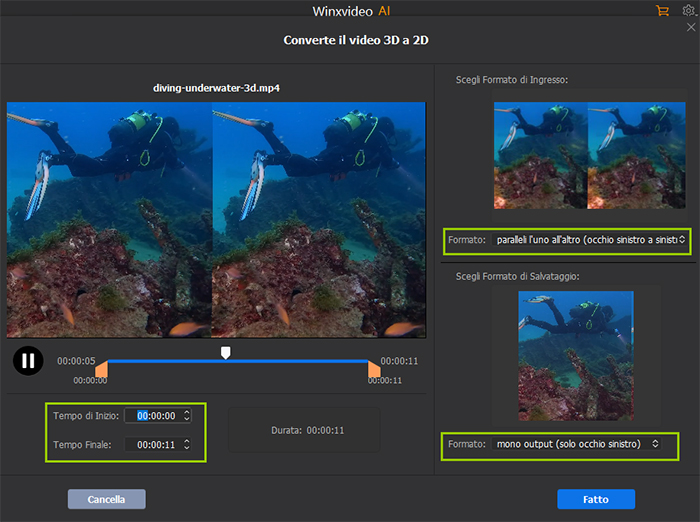This screenshot has width=700, height=522.
Task: Click the Tempo Finale stepper arrows
Action: click(186, 444)
